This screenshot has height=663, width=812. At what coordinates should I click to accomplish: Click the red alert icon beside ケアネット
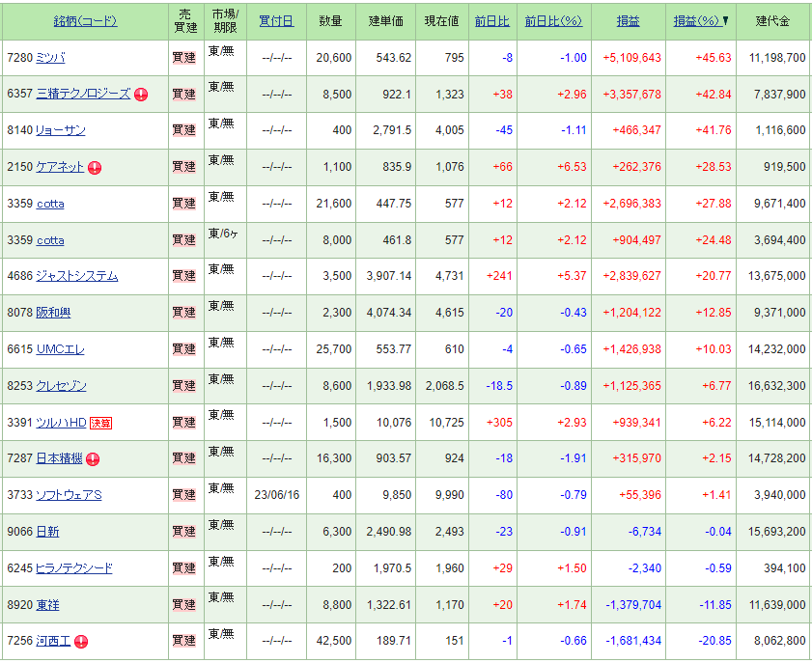point(95,168)
